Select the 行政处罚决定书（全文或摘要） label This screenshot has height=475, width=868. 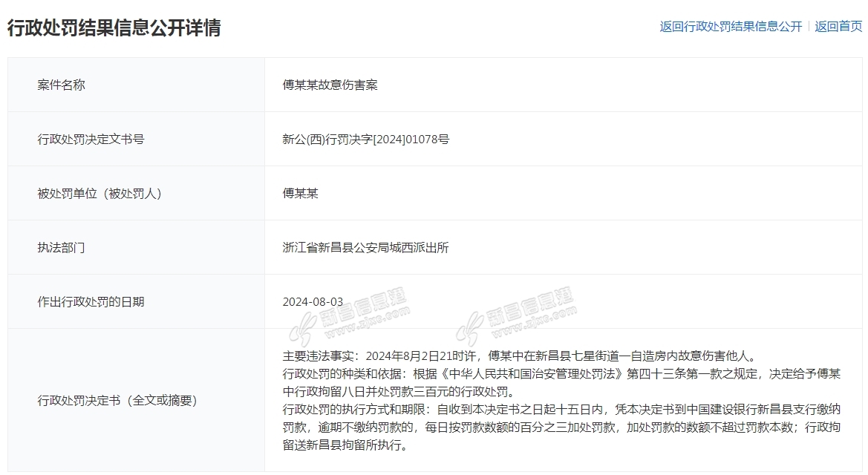pyautogui.click(x=118, y=400)
